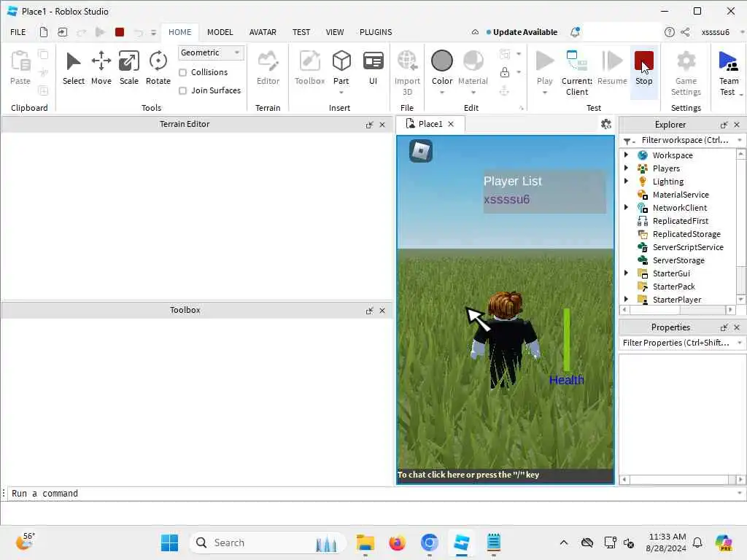Click the Material tool icon
The width and height of the screenshot is (747, 560).
point(473,61)
